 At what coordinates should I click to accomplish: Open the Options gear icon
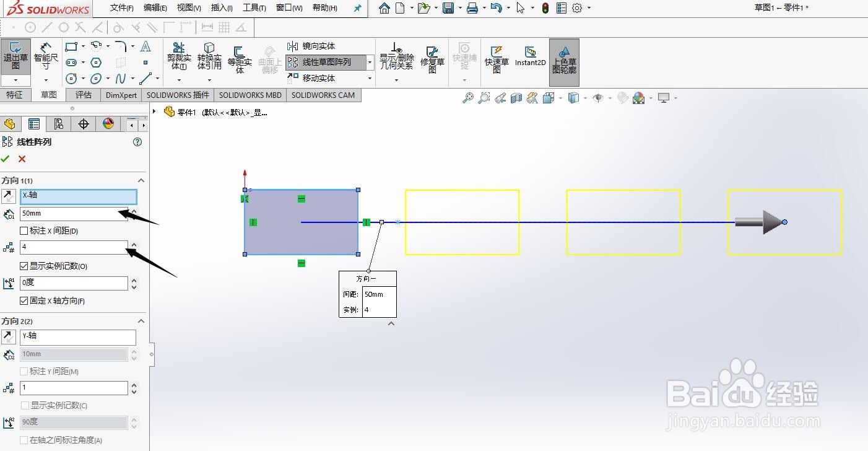click(577, 8)
